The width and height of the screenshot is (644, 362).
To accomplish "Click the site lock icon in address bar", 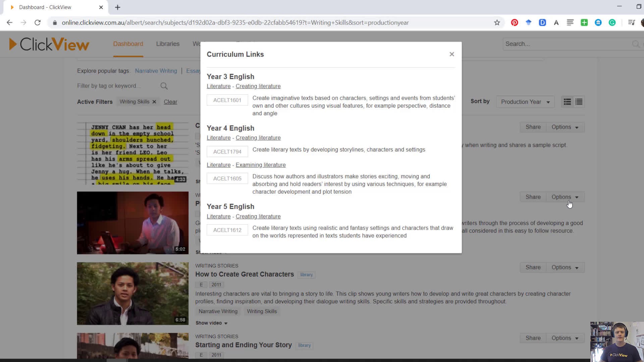I will 54,22.
